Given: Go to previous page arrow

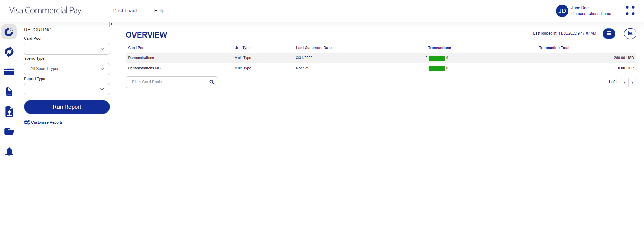Looking at the screenshot, I should pyautogui.click(x=624, y=82).
